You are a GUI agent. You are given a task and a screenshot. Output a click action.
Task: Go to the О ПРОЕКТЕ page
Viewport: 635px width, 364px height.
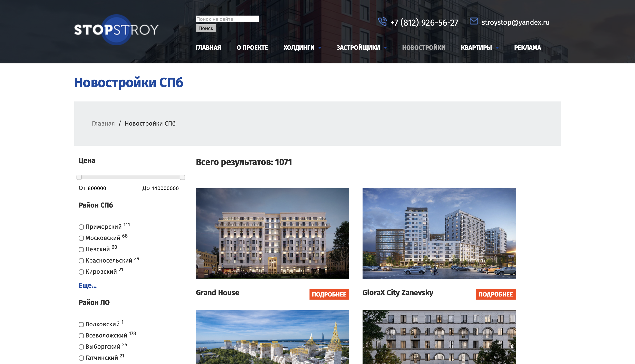tap(252, 48)
